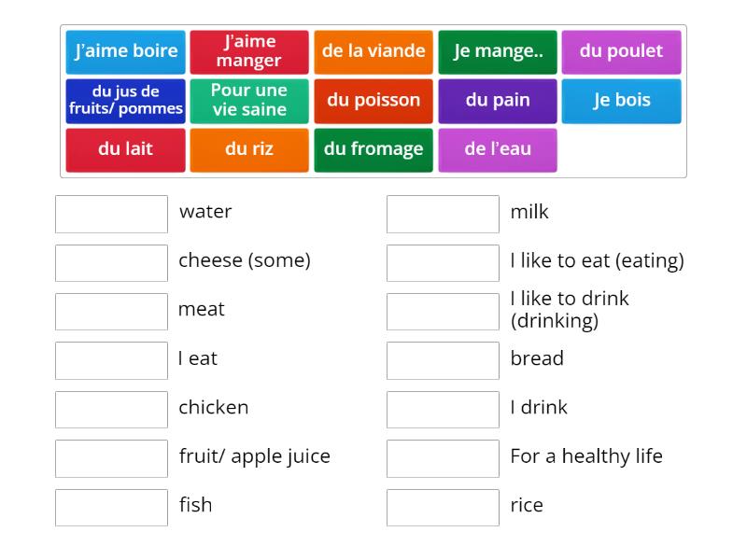747x560 pixels.
Task: Select the "du jus de fruits/ pommes" tile
Action: pos(125,100)
